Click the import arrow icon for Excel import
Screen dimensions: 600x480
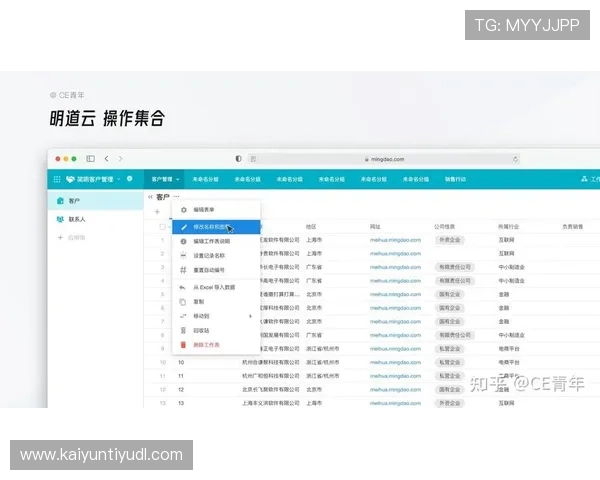click(183, 287)
